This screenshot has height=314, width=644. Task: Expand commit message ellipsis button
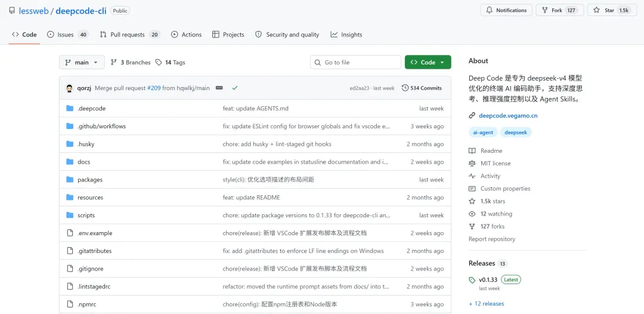219,88
